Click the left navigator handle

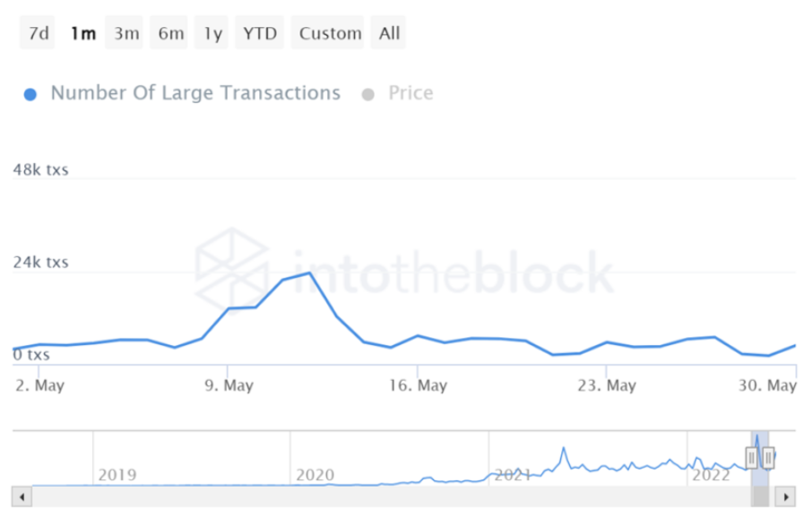coord(752,458)
